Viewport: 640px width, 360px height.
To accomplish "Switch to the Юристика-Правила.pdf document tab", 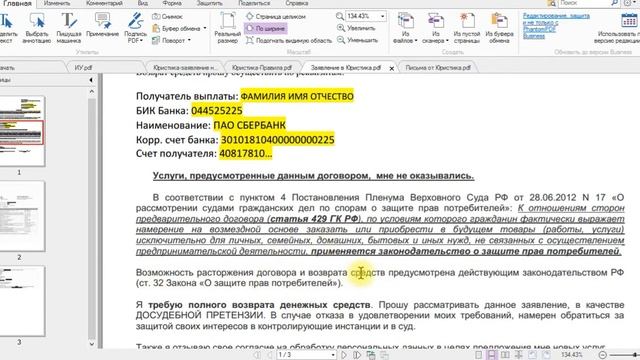I will click(262, 68).
